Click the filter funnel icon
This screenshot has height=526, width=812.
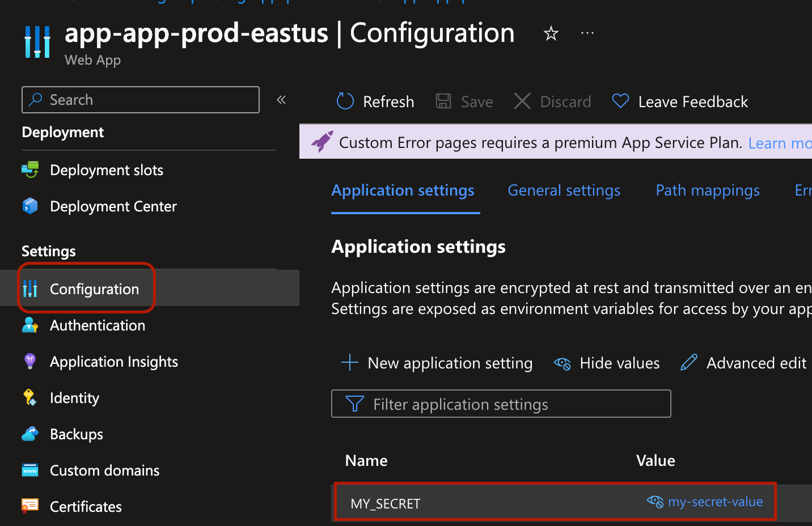pyautogui.click(x=355, y=404)
